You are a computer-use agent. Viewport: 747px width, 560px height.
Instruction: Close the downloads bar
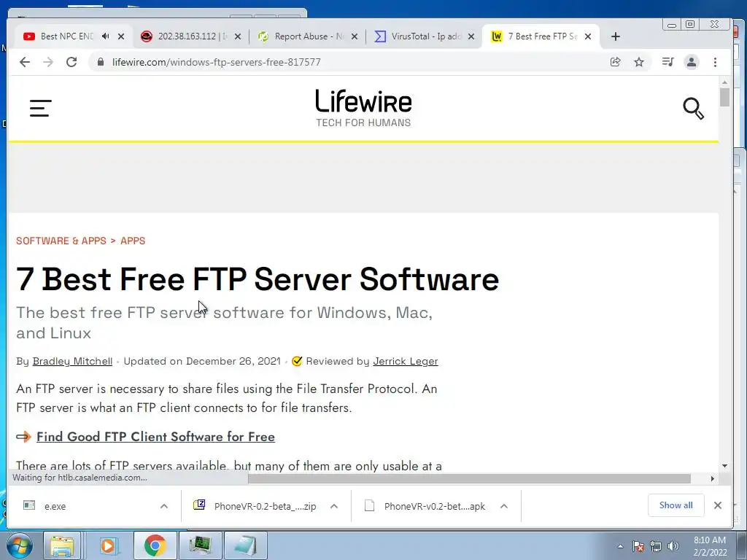pos(718,505)
